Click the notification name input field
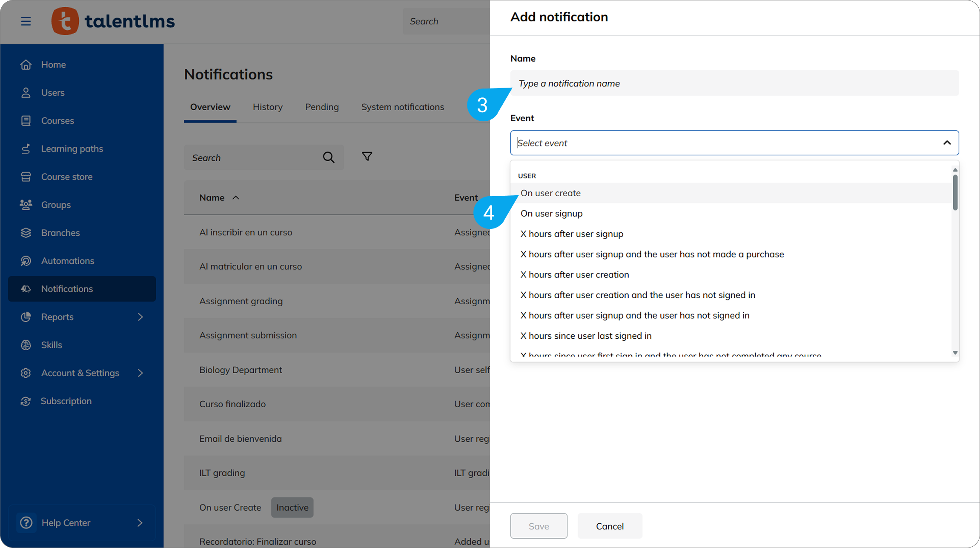Viewport: 980px width, 548px height. 734,83
